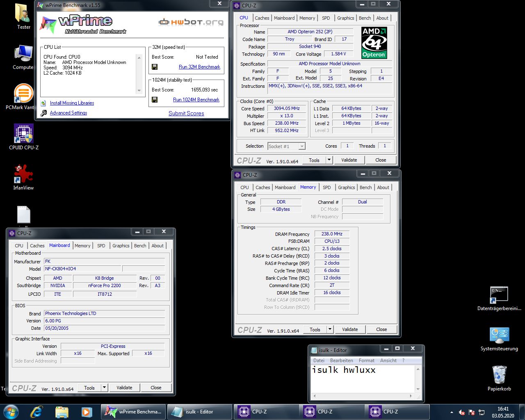The width and height of the screenshot is (525, 420).
Task: Click the Advanced Settings wrench icon
Action: (x=43, y=113)
